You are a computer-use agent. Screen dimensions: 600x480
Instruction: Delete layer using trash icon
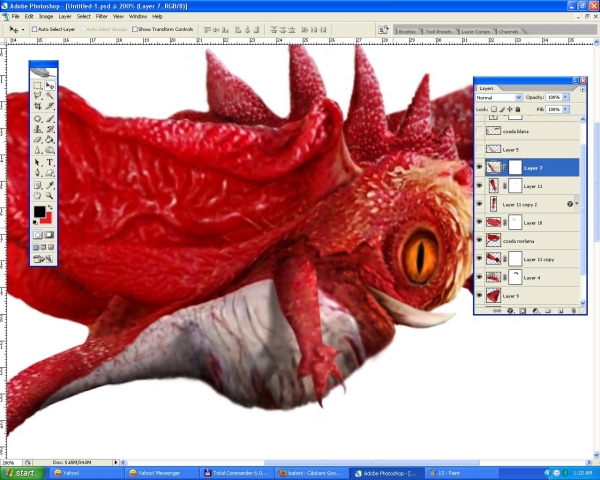pyautogui.click(x=573, y=311)
